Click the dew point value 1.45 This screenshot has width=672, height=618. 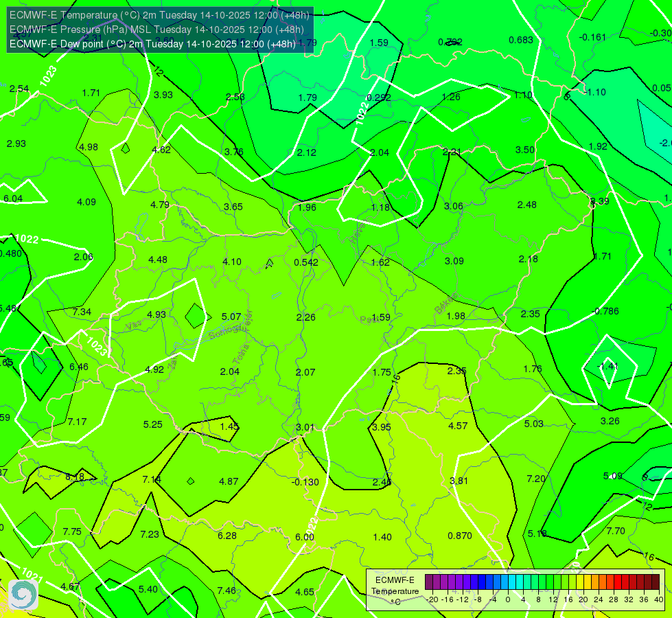pyautogui.click(x=229, y=426)
